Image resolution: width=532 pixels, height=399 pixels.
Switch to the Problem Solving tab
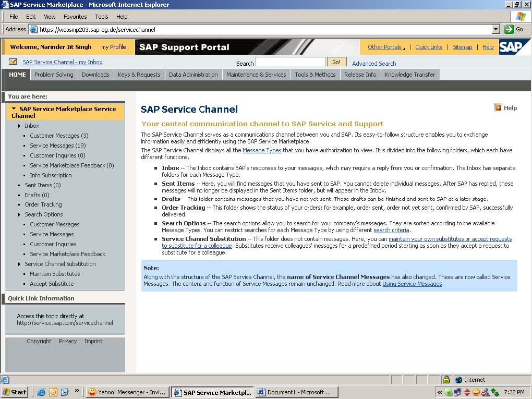(54, 75)
